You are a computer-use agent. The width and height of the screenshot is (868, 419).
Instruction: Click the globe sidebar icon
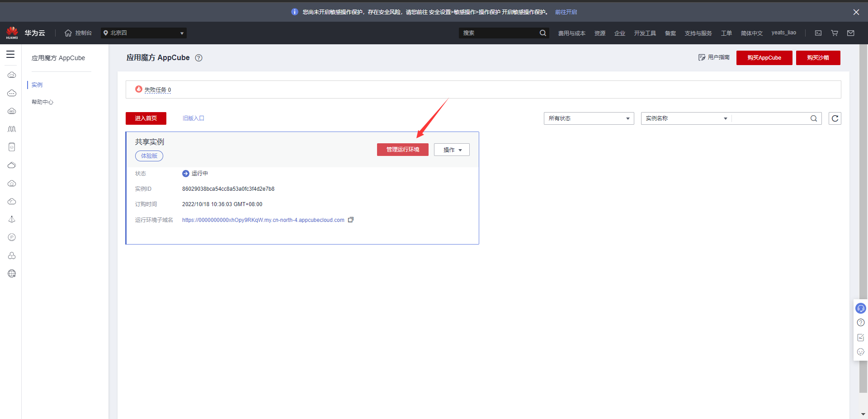pos(12,273)
